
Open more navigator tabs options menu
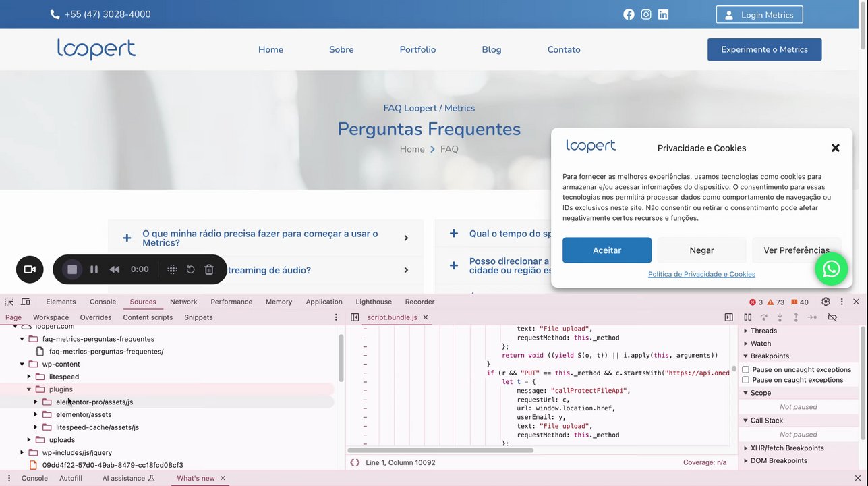(x=336, y=317)
